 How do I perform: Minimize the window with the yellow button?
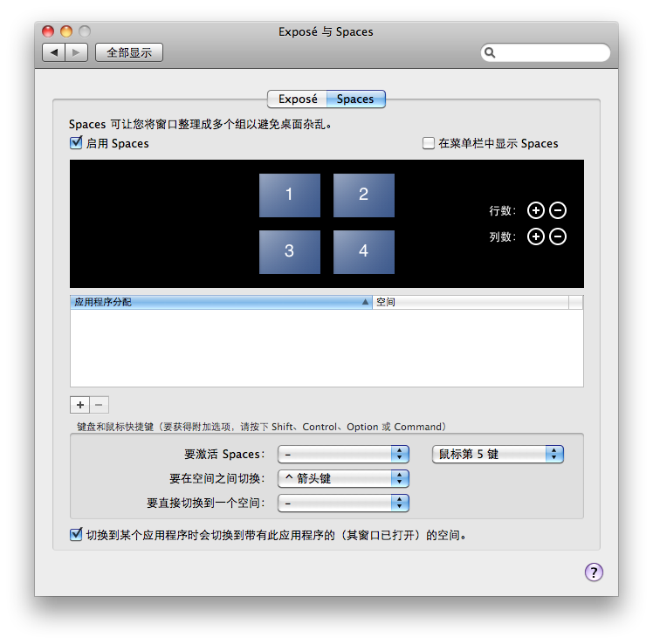pyautogui.click(x=66, y=31)
